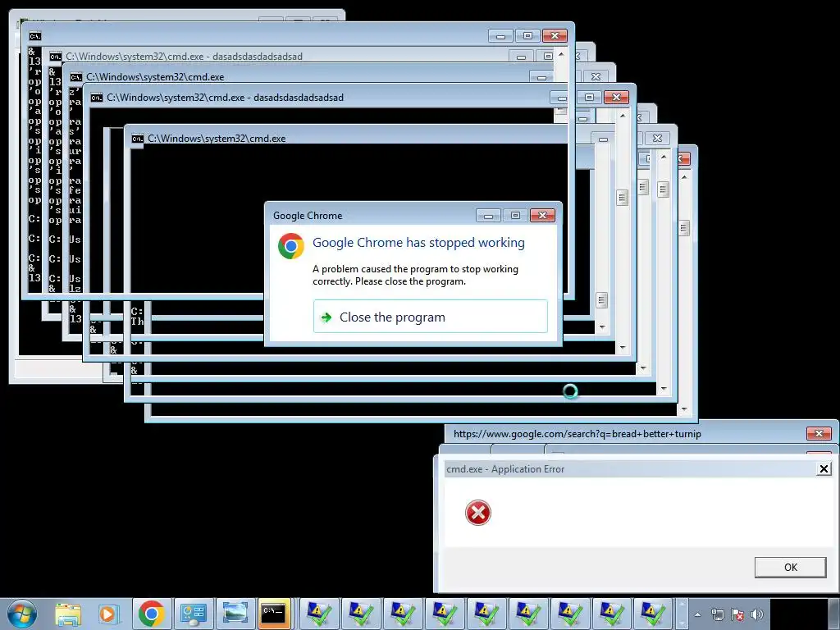Click the cmd.exe Application Error title text

(505, 469)
